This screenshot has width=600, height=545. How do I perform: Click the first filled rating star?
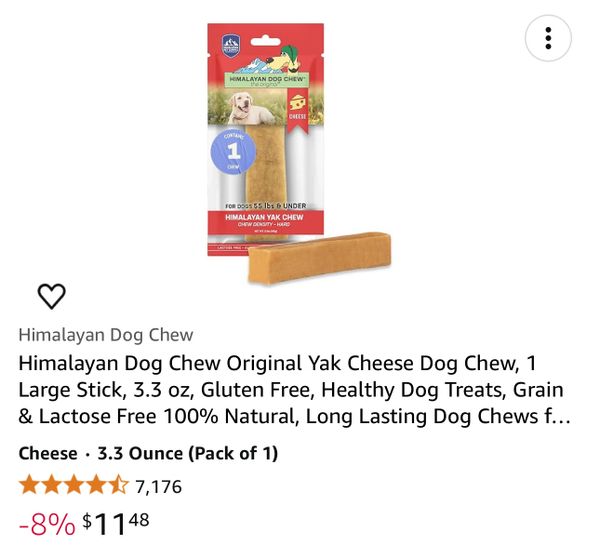29,485
